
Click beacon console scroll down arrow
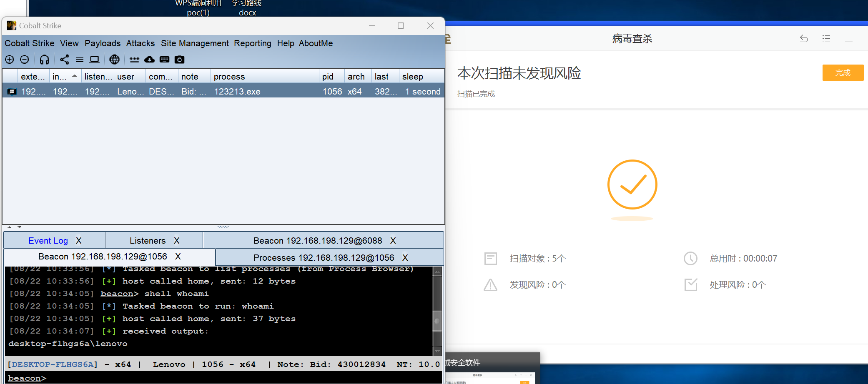point(437,351)
